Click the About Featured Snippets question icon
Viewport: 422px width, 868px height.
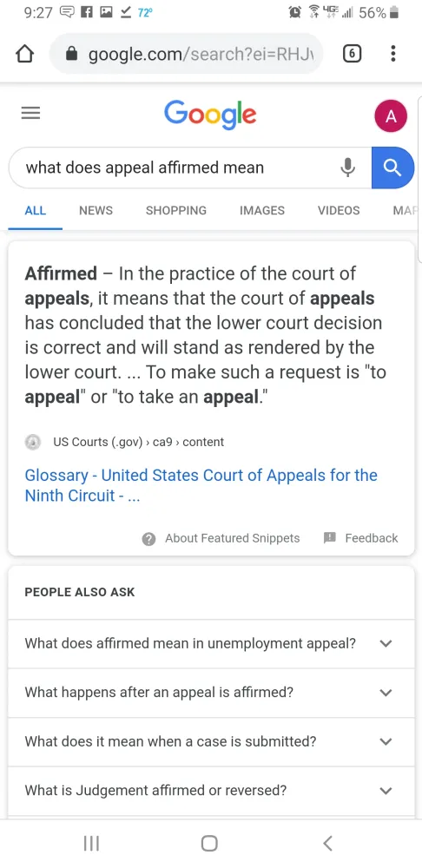(x=148, y=539)
